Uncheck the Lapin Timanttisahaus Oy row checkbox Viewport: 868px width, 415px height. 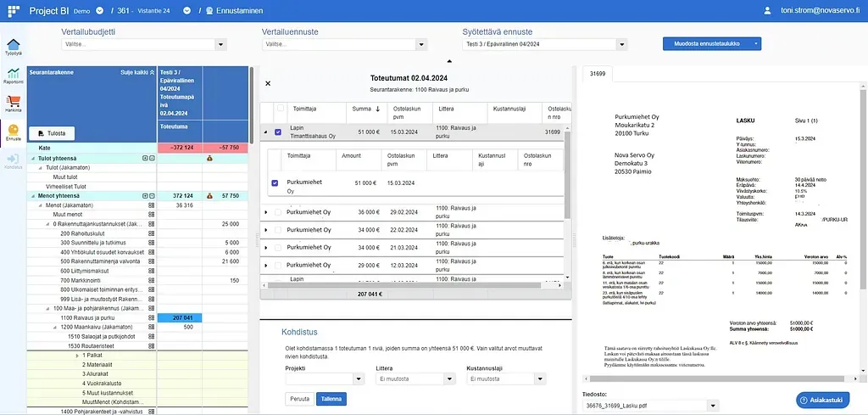pyautogui.click(x=278, y=132)
